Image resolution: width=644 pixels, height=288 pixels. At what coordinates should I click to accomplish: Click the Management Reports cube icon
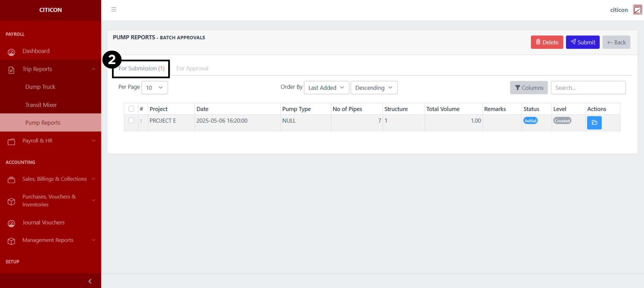click(x=11, y=241)
